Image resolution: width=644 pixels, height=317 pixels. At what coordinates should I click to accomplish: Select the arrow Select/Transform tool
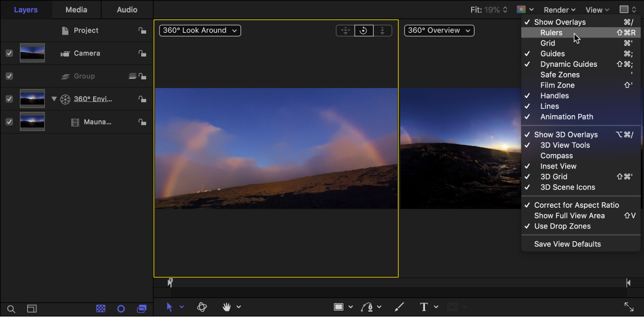[x=169, y=307]
